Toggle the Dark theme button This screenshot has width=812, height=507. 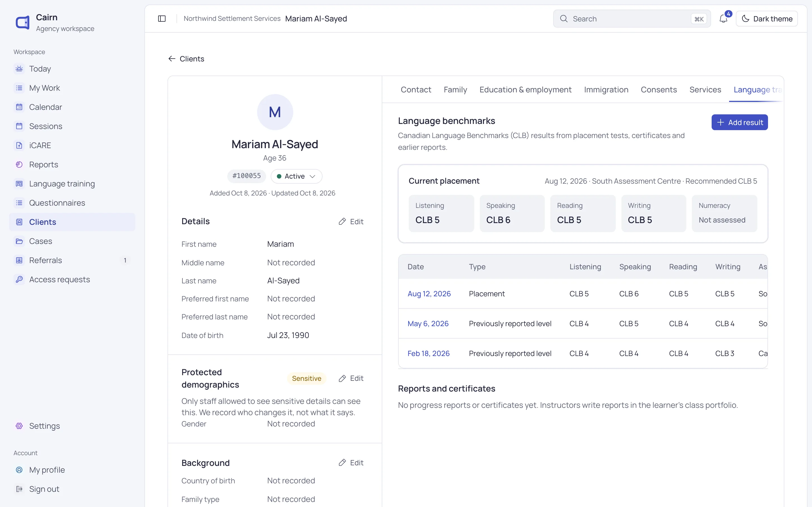point(767,19)
